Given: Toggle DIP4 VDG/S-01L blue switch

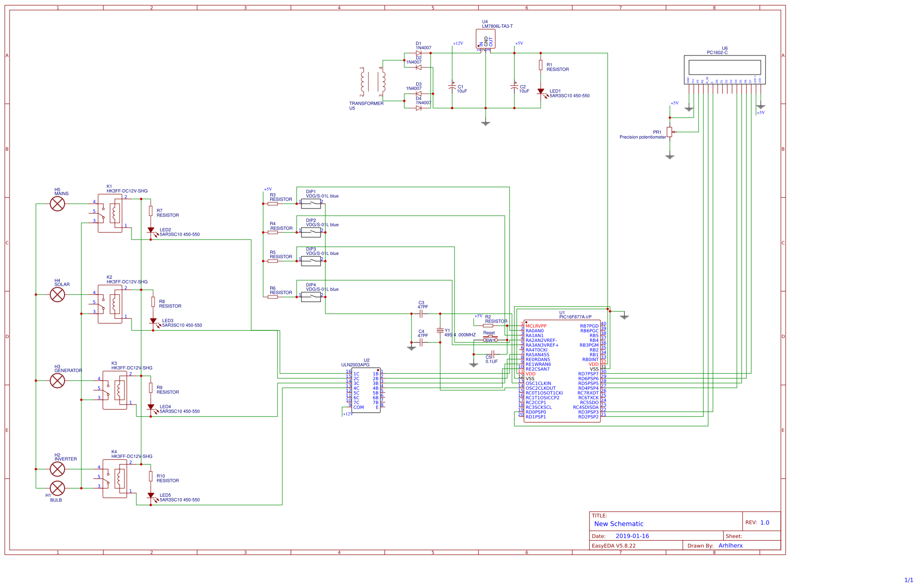Looking at the screenshot, I should tap(310, 296).
